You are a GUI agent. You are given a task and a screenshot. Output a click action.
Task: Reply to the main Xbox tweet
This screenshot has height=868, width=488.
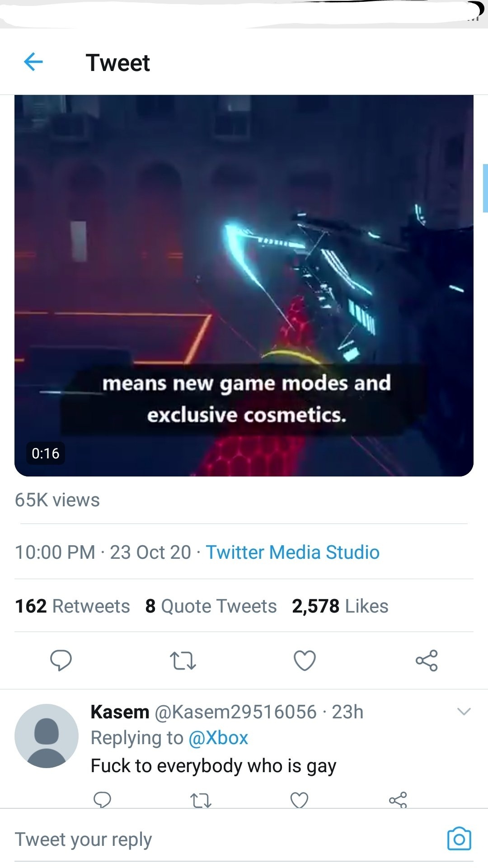point(61,660)
